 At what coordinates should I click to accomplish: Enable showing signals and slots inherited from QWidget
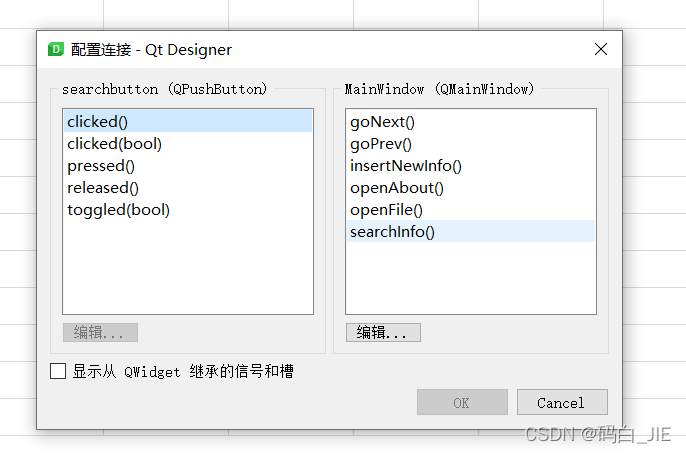(x=58, y=371)
